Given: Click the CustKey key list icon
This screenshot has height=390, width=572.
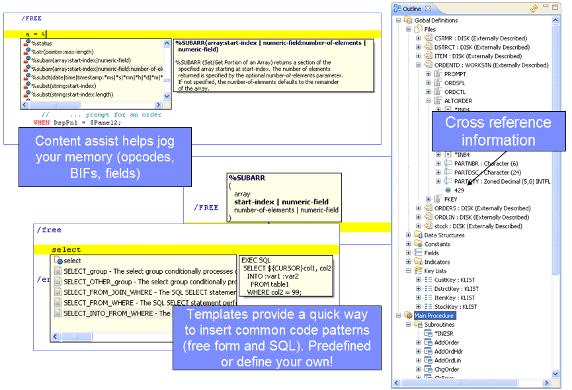Looking at the screenshot, I should point(428,280).
